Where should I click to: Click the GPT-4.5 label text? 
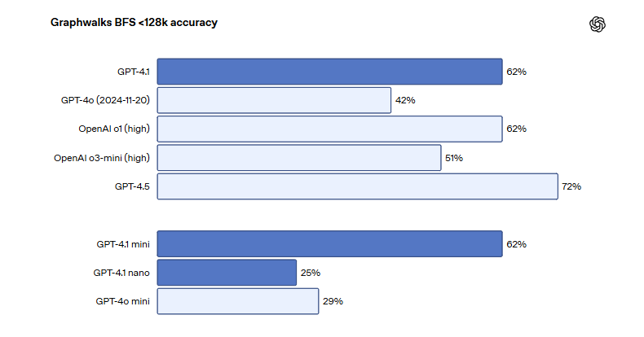tap(132, 186)
